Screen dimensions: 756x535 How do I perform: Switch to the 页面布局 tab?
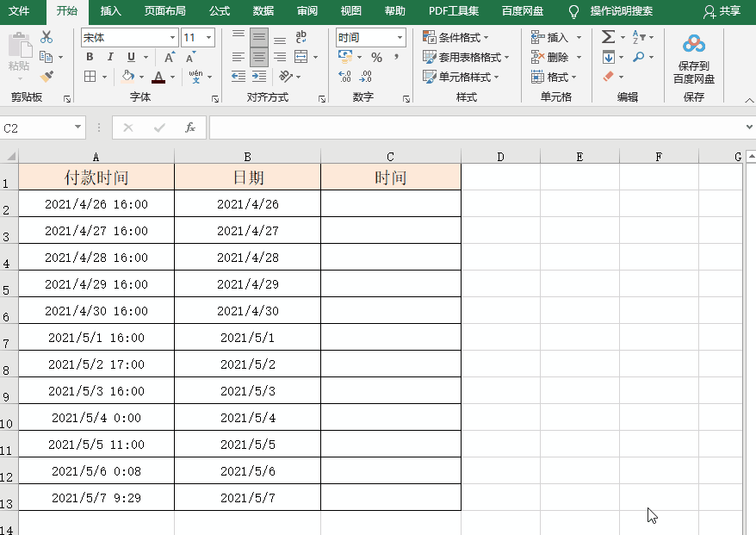click(165, 11)
